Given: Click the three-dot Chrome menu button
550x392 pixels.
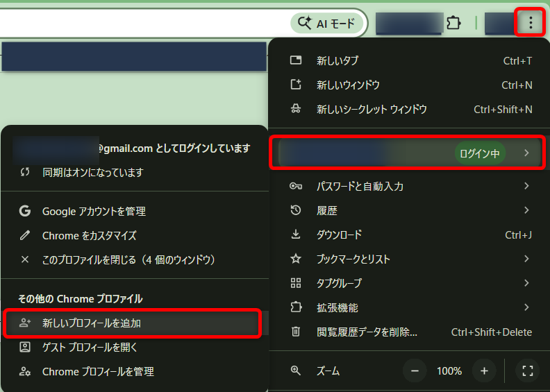Looking at the screenshot, I should [x=531, y=23].
